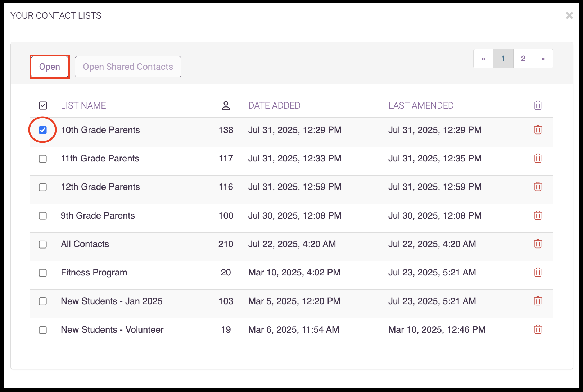
Task: Click the 117 contacts count
Action: (x=226, y=158)
